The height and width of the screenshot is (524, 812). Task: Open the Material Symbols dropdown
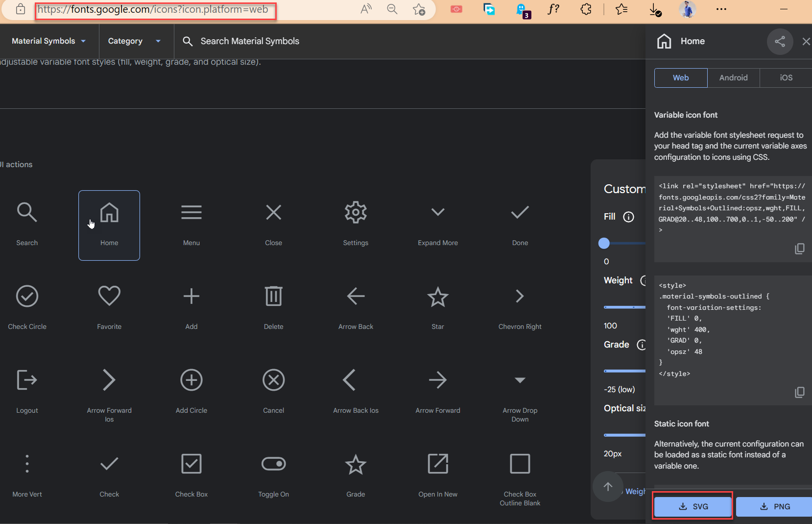(49, 41)
